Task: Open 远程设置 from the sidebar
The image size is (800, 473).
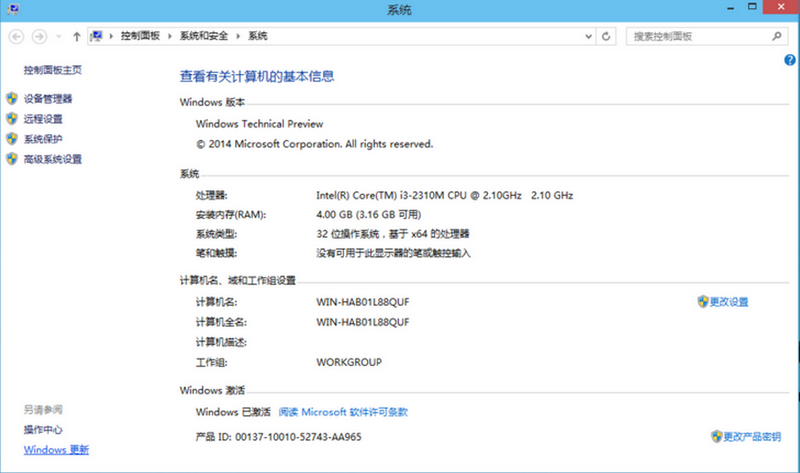Action: point(43,119)
